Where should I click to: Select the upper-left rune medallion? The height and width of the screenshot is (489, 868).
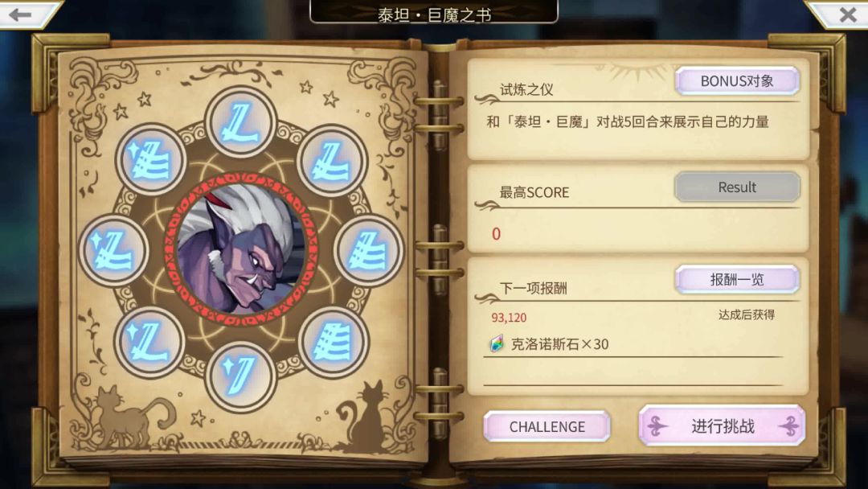click(x=150, y=159)
